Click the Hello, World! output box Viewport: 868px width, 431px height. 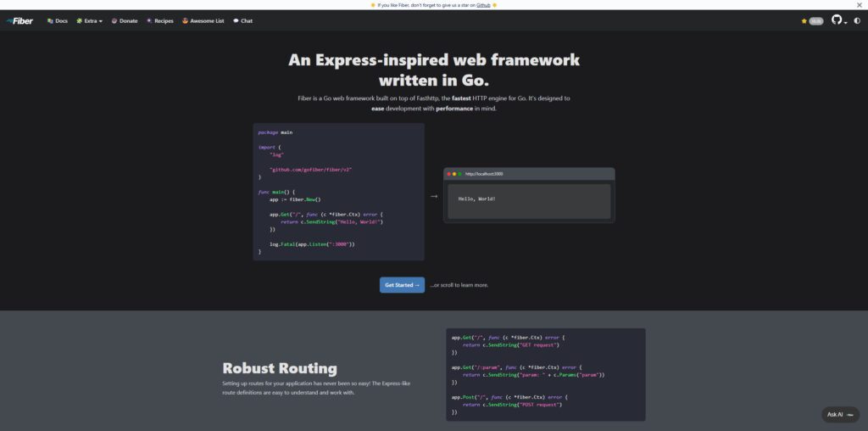[529, 200]
